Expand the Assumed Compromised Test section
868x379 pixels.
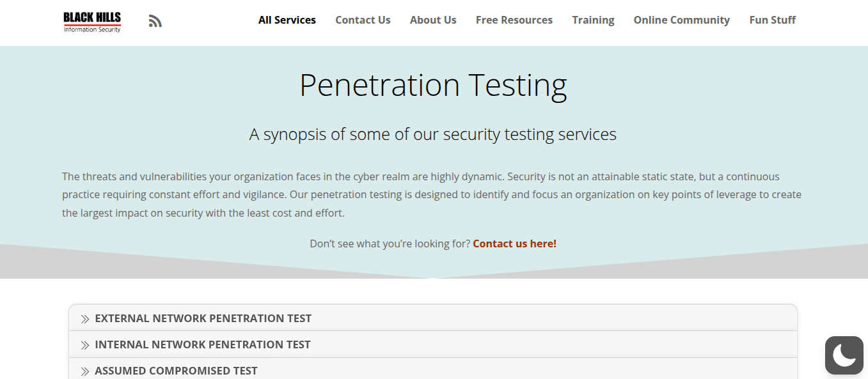click(x=433, y=369)
